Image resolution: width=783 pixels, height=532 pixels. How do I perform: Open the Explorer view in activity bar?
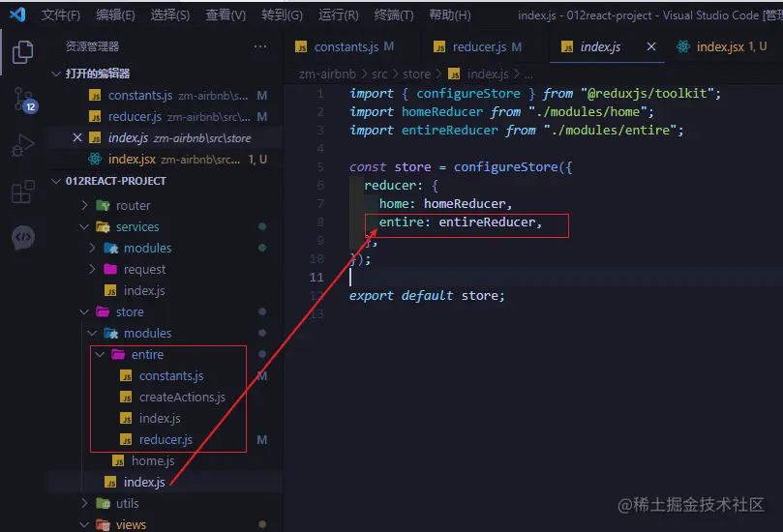pos(22,52)
